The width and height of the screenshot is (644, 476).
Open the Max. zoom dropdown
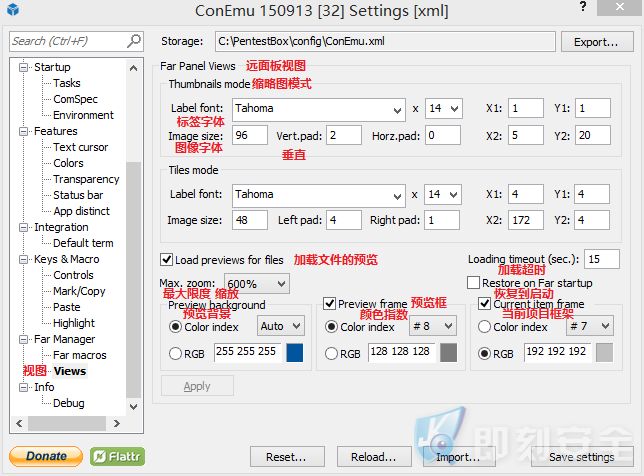click(x=257, y=283)
